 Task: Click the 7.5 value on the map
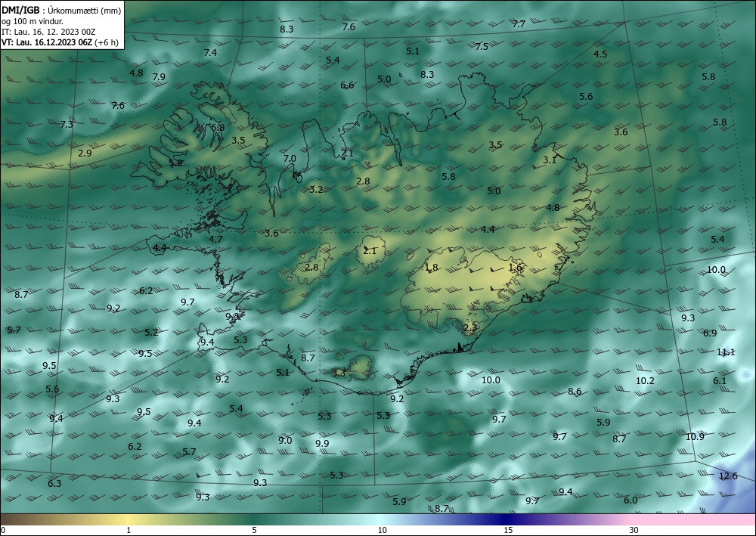482,47
